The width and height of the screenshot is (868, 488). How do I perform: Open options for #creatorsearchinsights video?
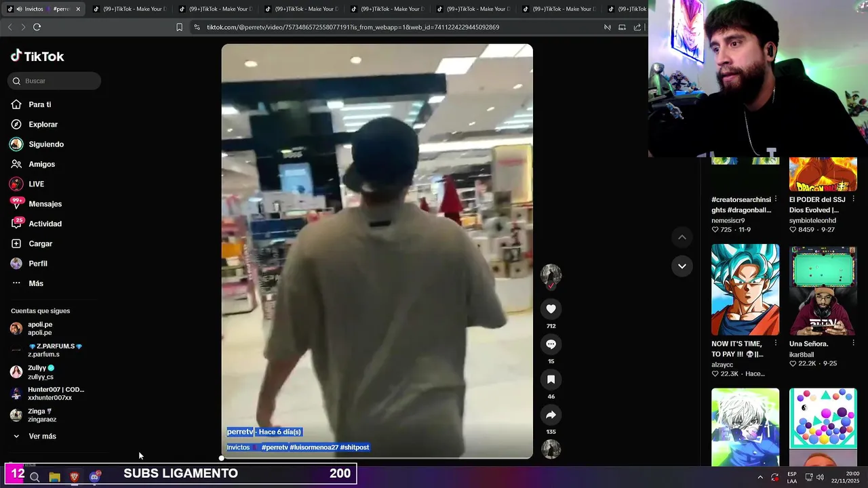(776, 199)
